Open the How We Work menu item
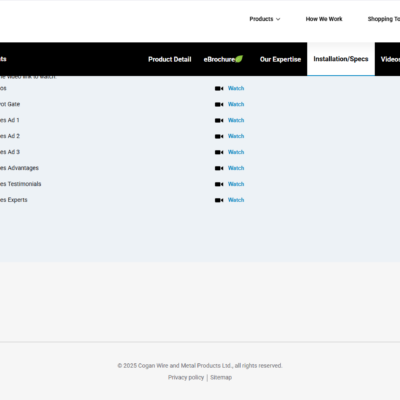The image size is (400, 400). tap(324, 19)
